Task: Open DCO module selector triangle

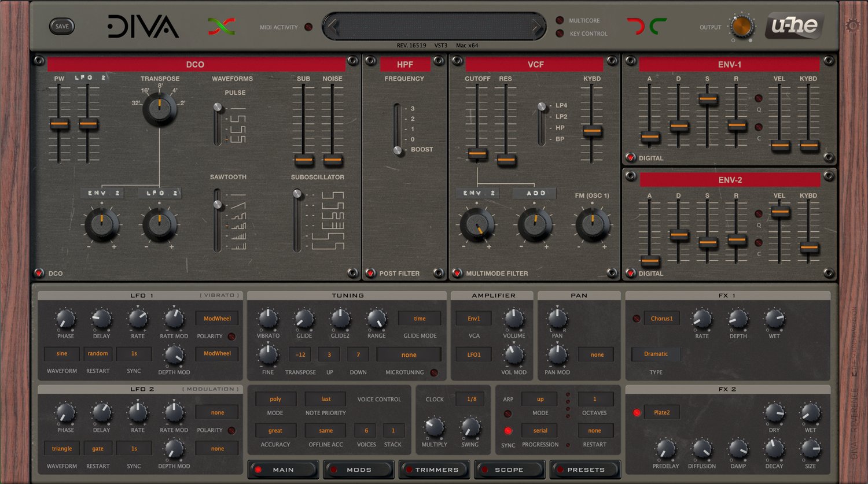Action: point(39,273)
